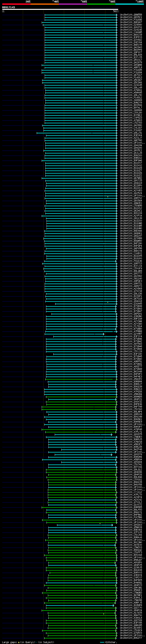This screenshot has width=146, height=644.
Task: Open hit UniRef100_B6SV48
Action: [131, 371]
